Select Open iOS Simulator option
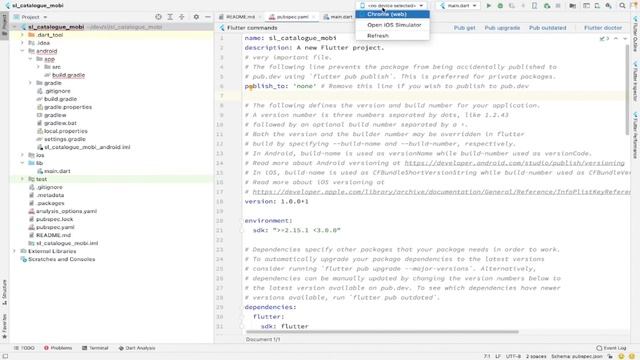Image resolution: width=640 pixels, height=360 pixels. (x=392, y=25)
